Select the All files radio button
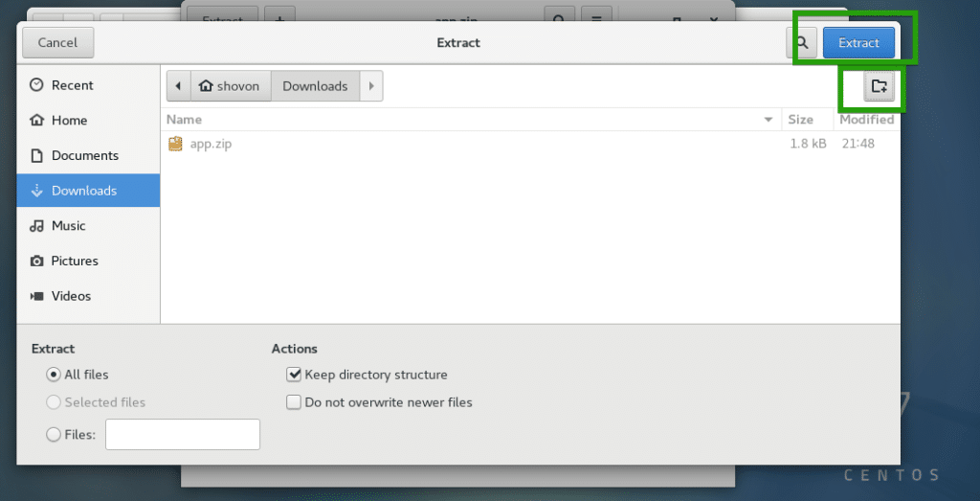The height and width of the screenshot is (501, 980). pyautogui.click(x=54, y=375)
